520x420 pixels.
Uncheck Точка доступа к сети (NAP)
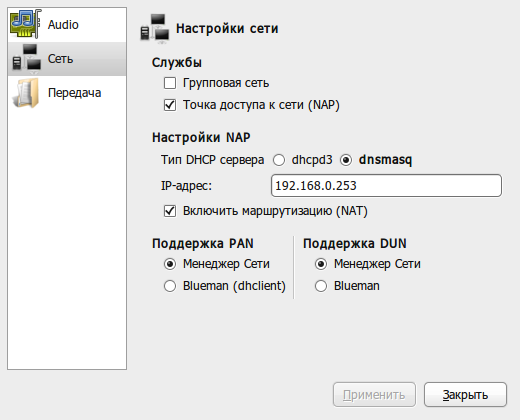[x=170, y=105]
